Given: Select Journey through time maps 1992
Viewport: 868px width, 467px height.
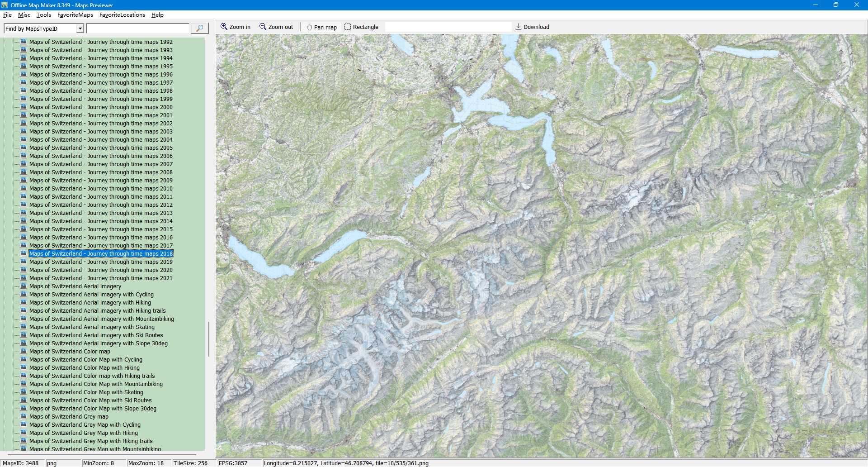Looking at the screenshot, I should [101, 42].
